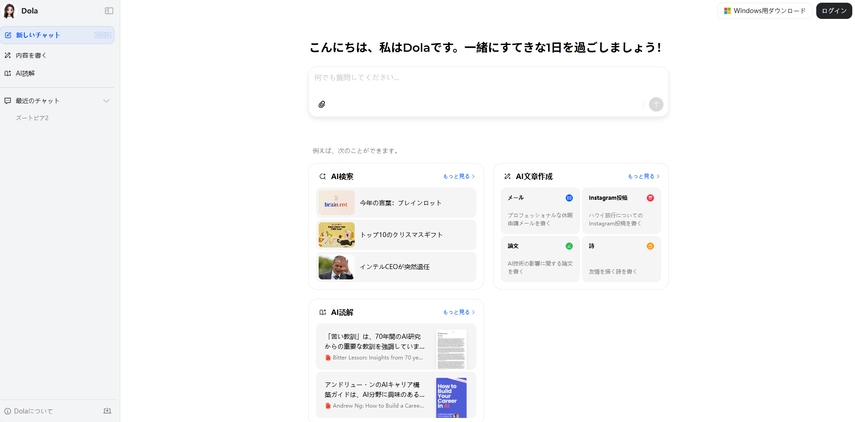Click the green icon on 論文 card
The image size is (855, 422).
569,246
